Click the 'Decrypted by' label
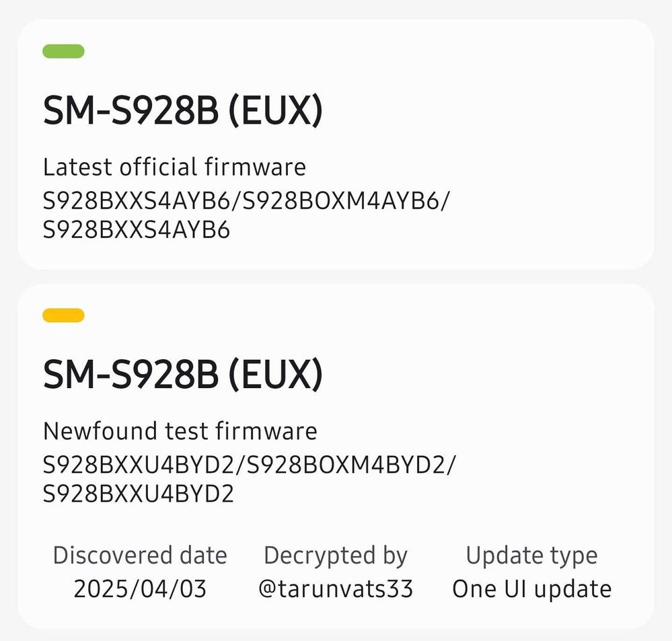This screenshot has height=641, width=672. pos(336,556)
